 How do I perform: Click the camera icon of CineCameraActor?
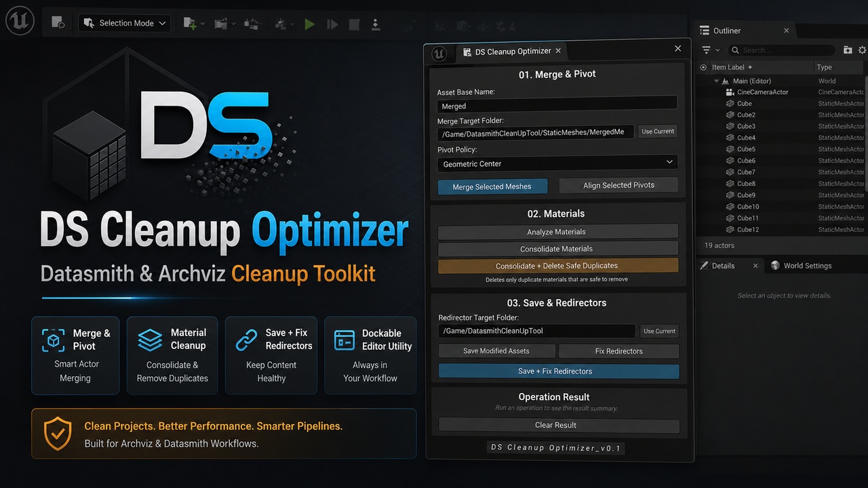tap(730, 92)
